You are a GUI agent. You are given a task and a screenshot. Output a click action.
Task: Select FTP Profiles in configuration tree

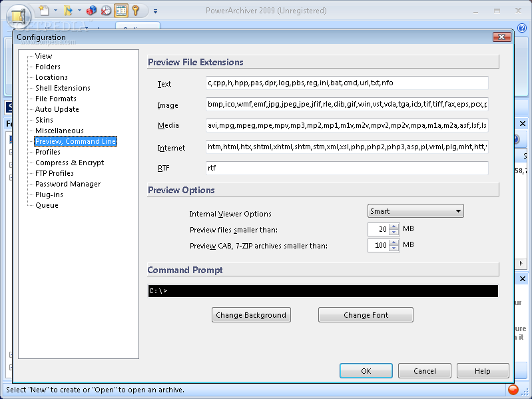tap(55, 173)
